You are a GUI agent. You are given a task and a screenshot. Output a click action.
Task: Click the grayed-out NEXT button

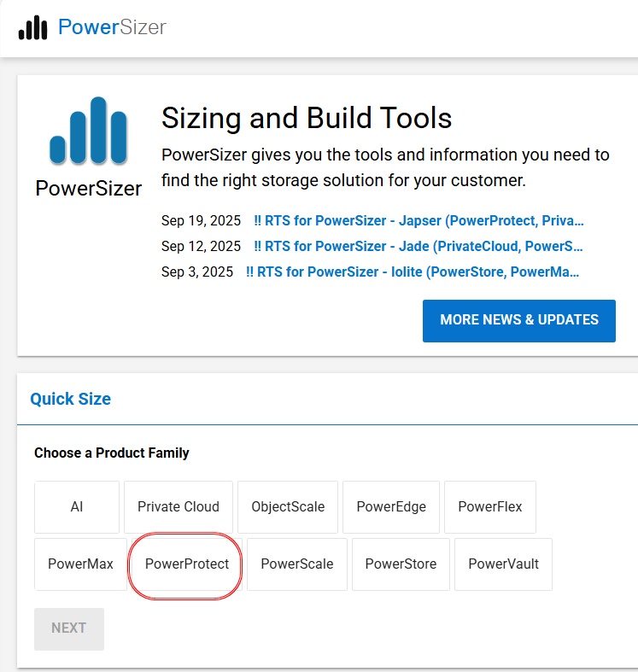click(x=69, y=628)
